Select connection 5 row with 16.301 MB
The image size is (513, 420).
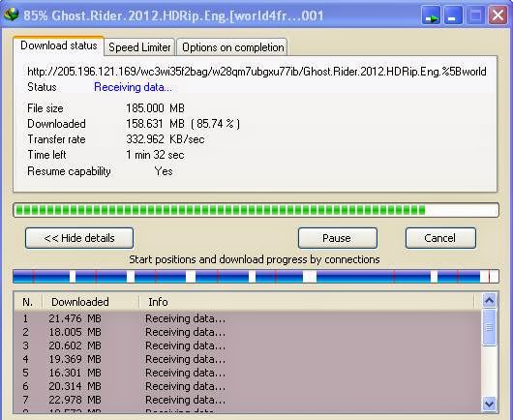click(x=248, y=373)
